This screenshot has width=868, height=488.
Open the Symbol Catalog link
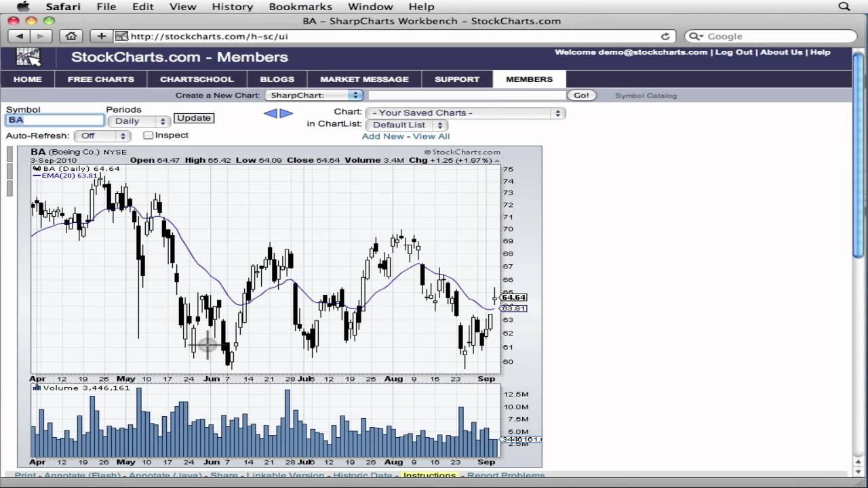point(646,96)
